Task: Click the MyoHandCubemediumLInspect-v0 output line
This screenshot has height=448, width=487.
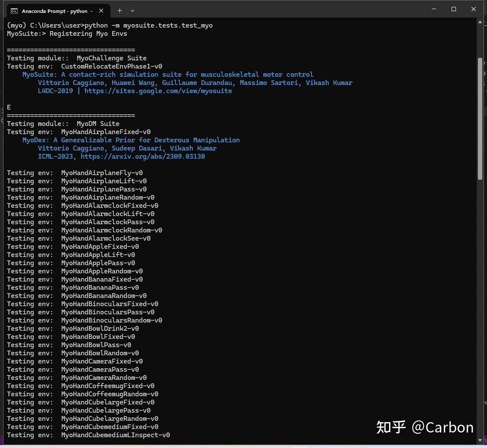Action: pyautogui.click(x=115, y=435)
